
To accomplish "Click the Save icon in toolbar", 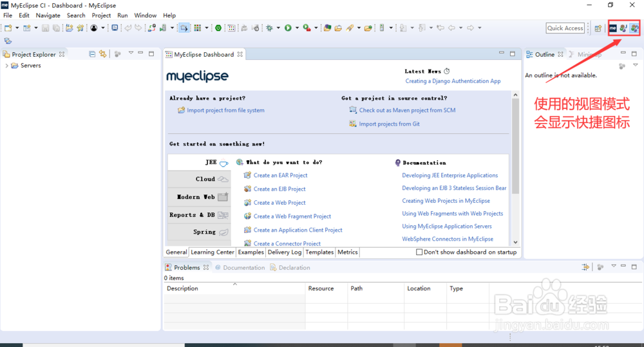I will [45, 28].
